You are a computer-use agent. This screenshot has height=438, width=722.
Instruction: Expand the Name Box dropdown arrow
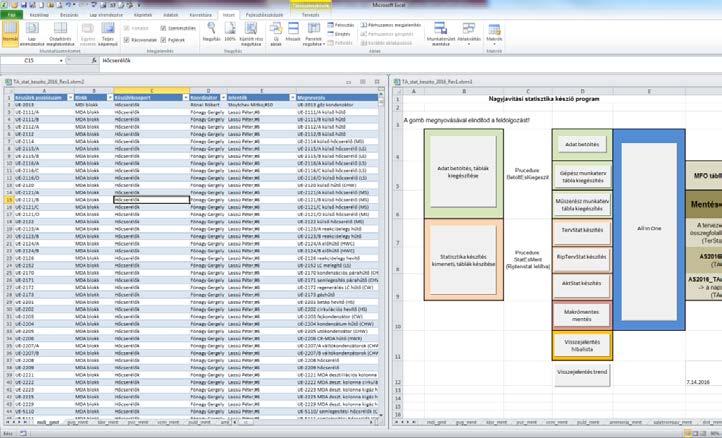(x=61, y=60)
